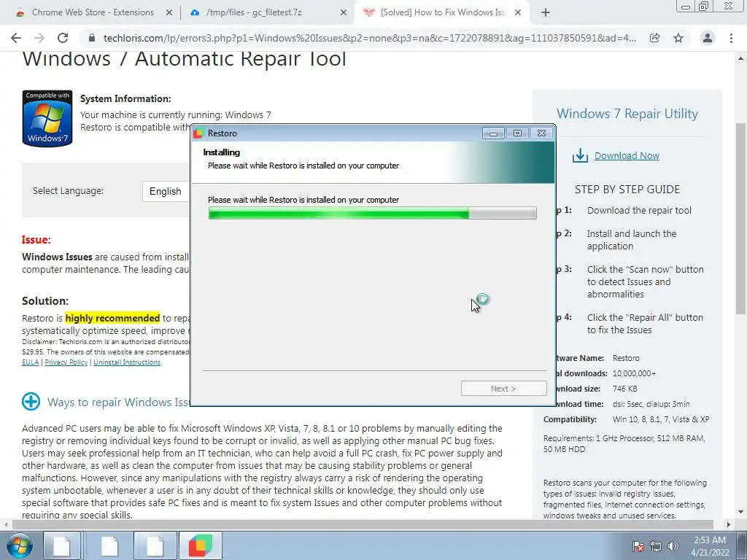Close the Chrome Web Store tab

pyautogui.click(x=169, y=13)
